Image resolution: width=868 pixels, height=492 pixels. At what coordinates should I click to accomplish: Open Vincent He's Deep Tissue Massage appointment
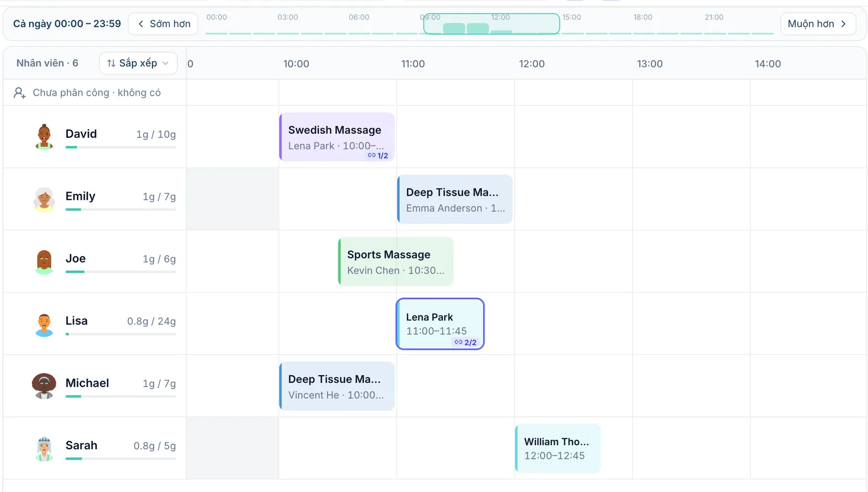tap(337, 386)
